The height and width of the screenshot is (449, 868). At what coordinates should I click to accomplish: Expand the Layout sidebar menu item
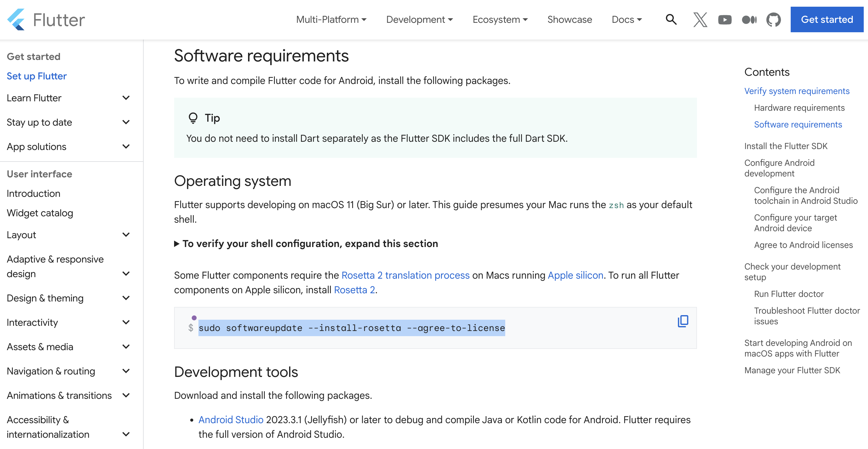point(127,234)
